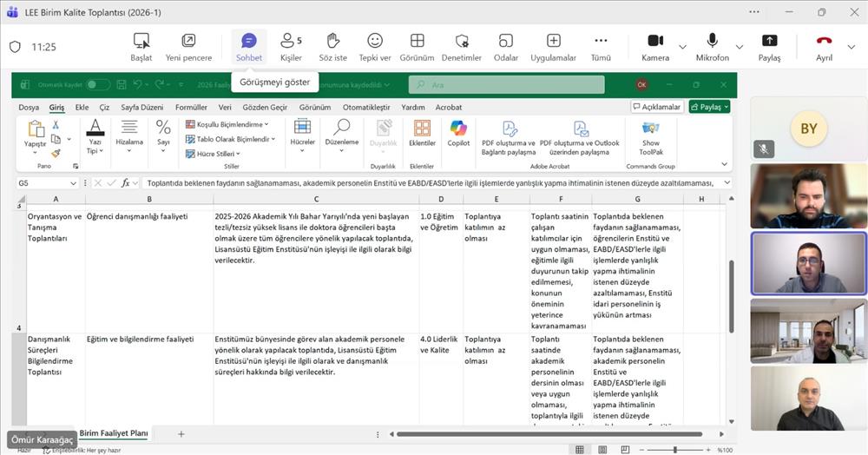
Task: Click Uygulamalar apps icon
Action: [554, 47]
